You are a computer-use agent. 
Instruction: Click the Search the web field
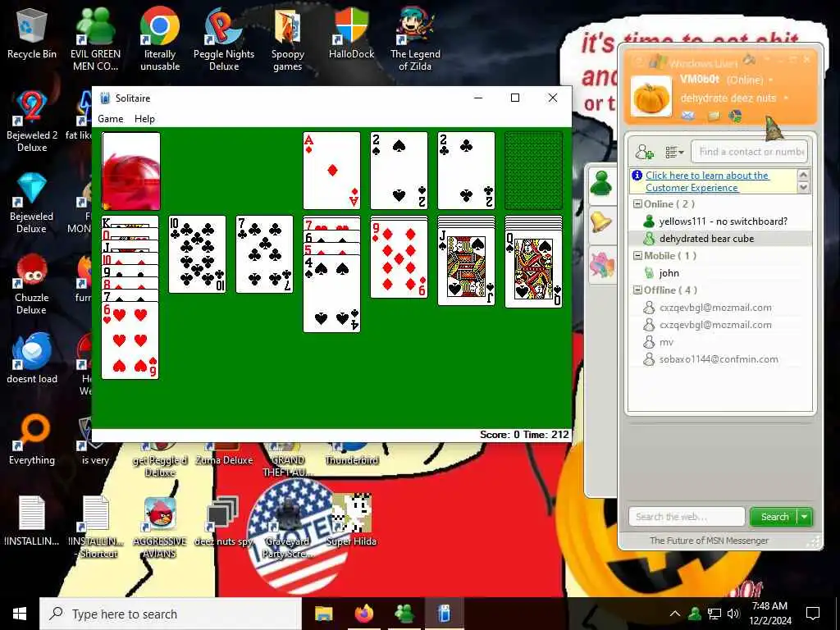click(687, 517)
